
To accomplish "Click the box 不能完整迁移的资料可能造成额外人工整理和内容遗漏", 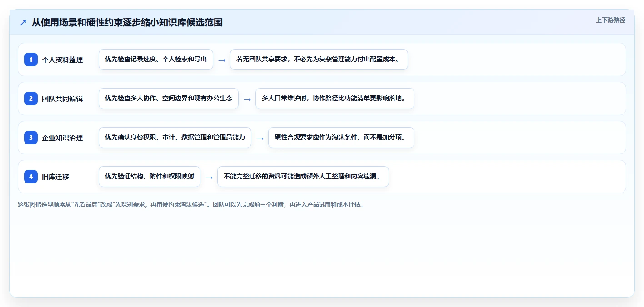I will pos(303,177).
